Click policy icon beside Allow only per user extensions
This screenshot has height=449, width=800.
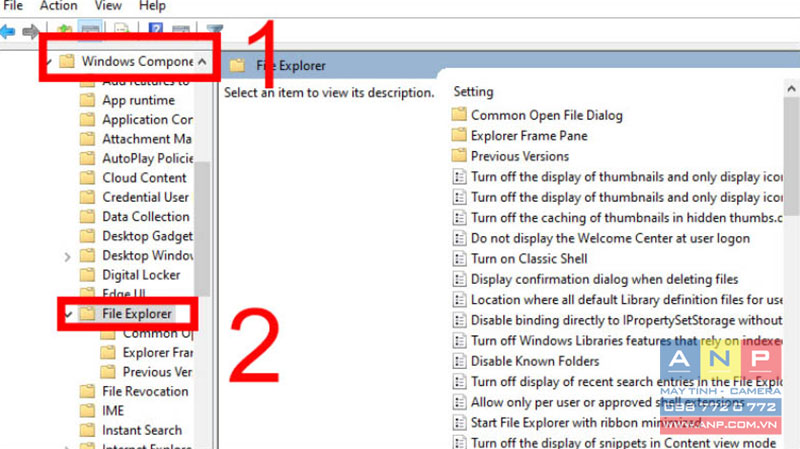pos(460,402)
